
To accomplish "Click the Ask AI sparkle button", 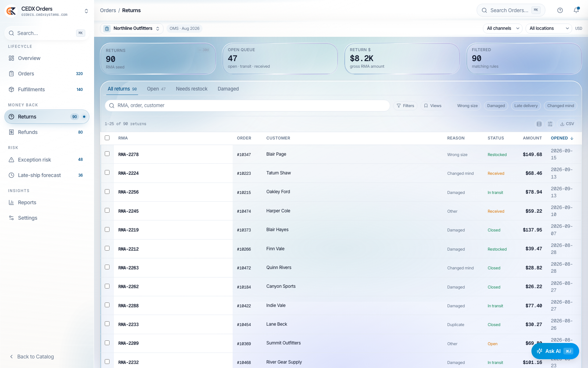I will pos(555,351).
